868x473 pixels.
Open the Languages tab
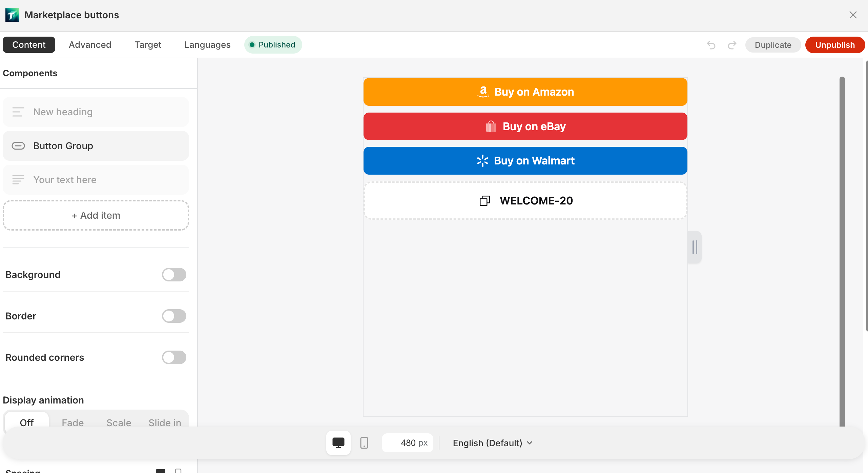(207, 45)
